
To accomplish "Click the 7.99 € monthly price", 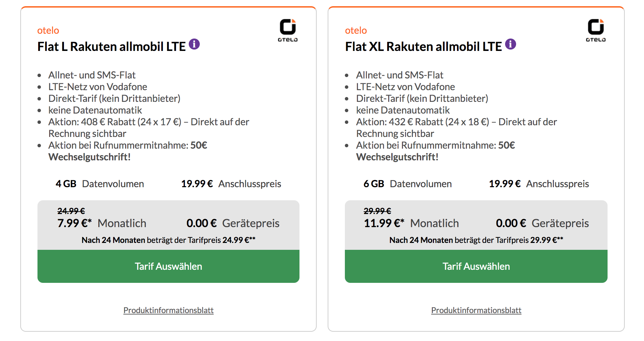I will pyautogui.click(x=75, y=223).
